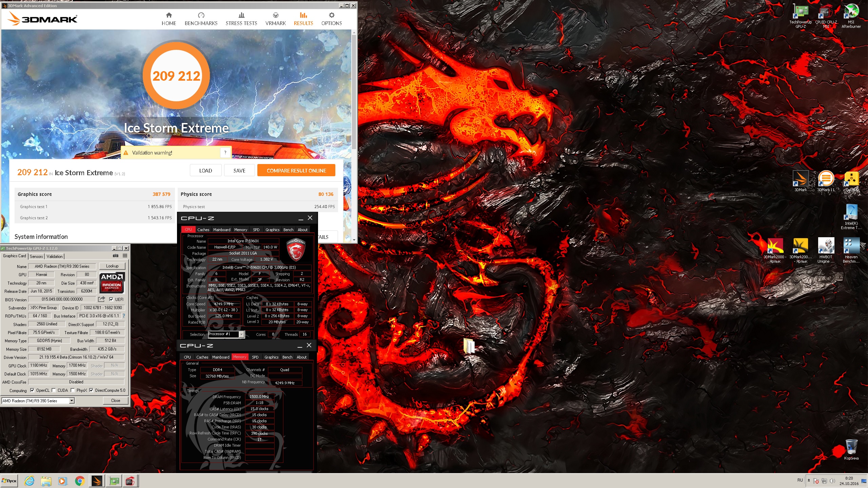The height and width of the screenshot is (488, 868).
Task: Open VRMARK section in 3DMark
Action: point(275,19)
